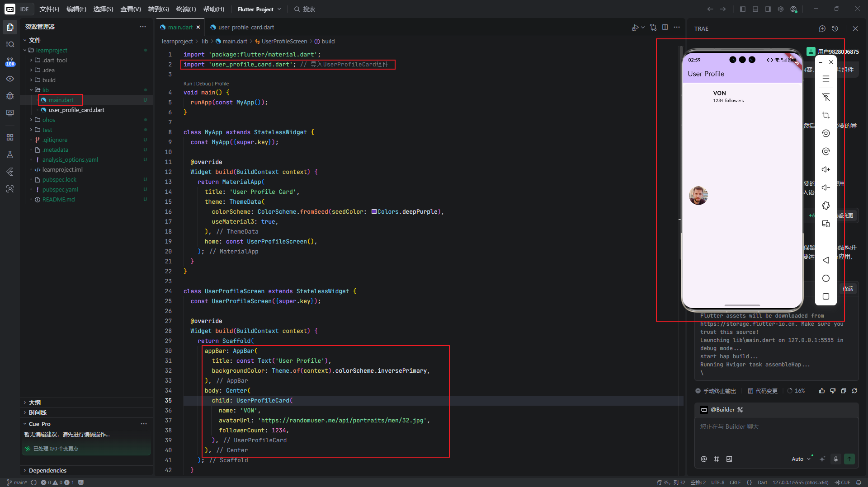The height and width of the screenshot is (487, 868).
Task: Toggle the secondary sidebar layout icon
Action: tap(768, 9)
